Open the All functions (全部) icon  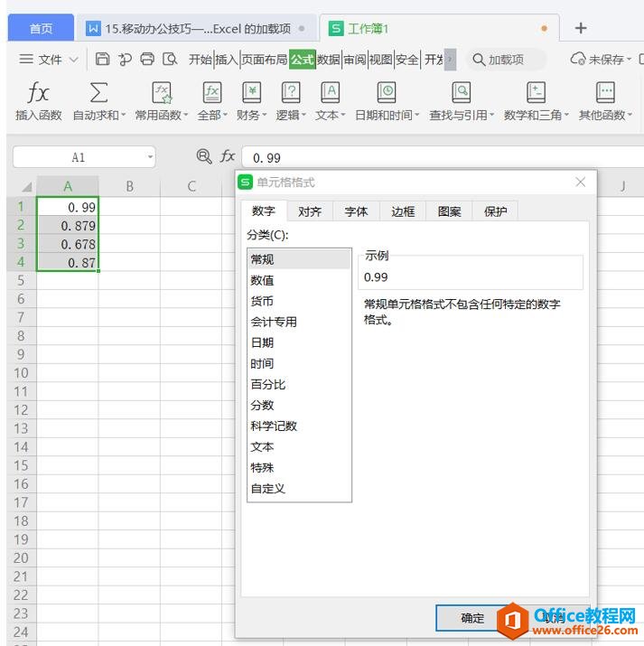[212, 92]
